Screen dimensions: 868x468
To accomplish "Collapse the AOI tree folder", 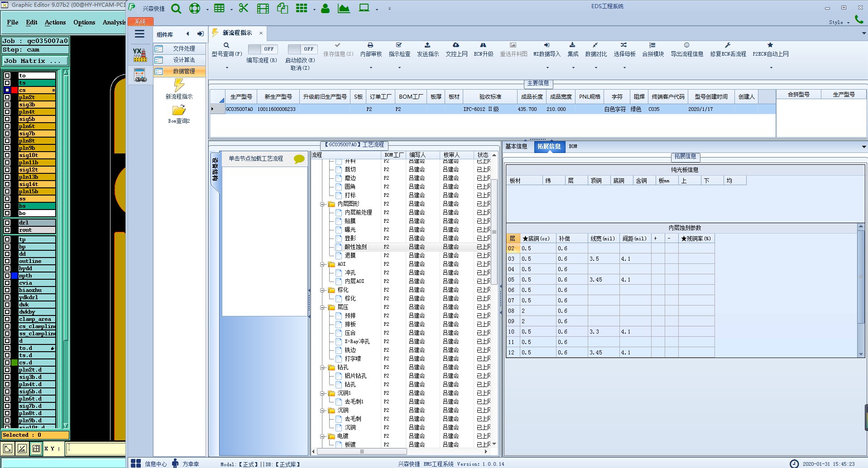I will 322,264.
